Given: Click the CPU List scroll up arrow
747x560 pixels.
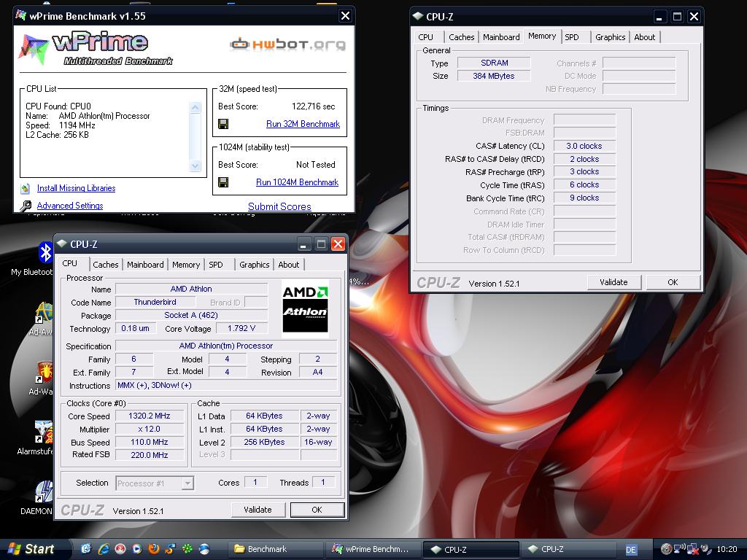Looking at the screenshot, I should pos(196,108).
